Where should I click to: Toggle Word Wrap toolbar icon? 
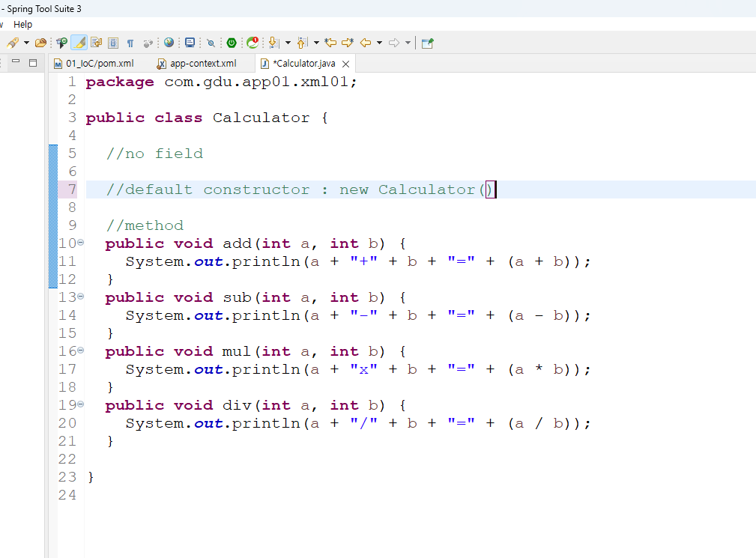pyautogui.click(x=97, y=43)
